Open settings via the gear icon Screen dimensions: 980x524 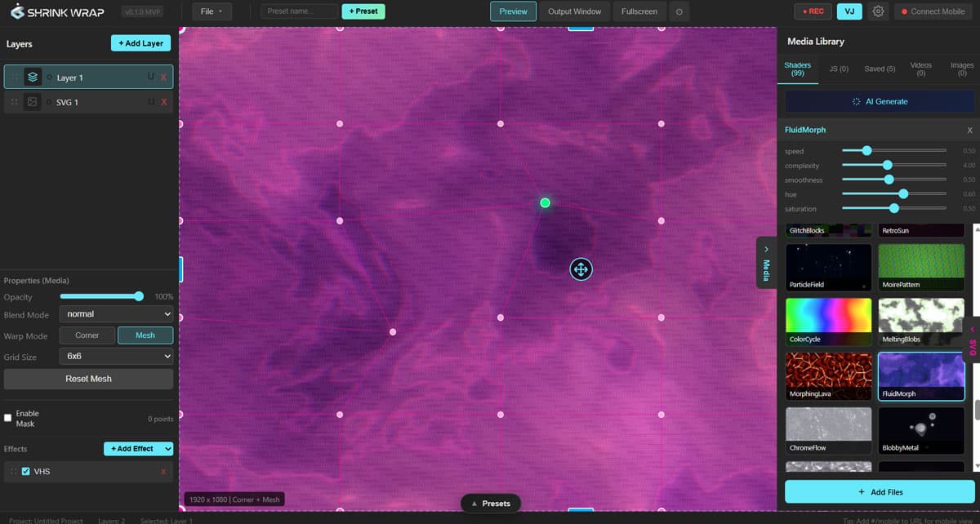(x=878, y=11)
